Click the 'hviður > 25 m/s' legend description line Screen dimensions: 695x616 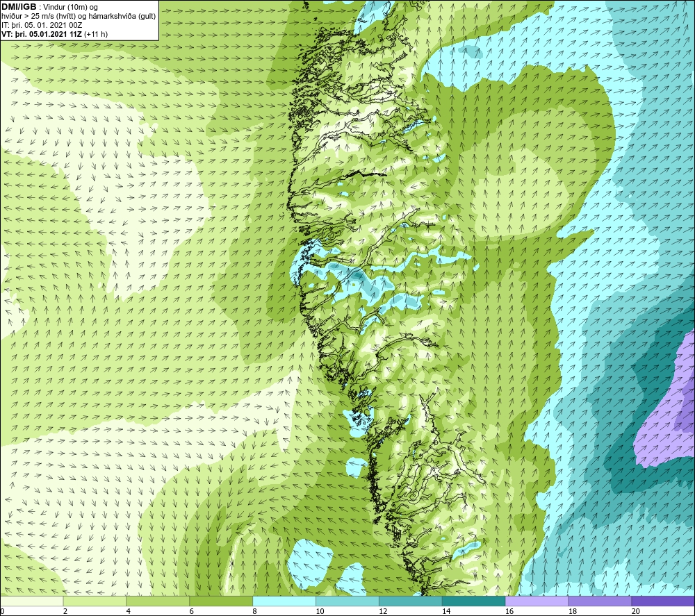[x=79, y=17]
